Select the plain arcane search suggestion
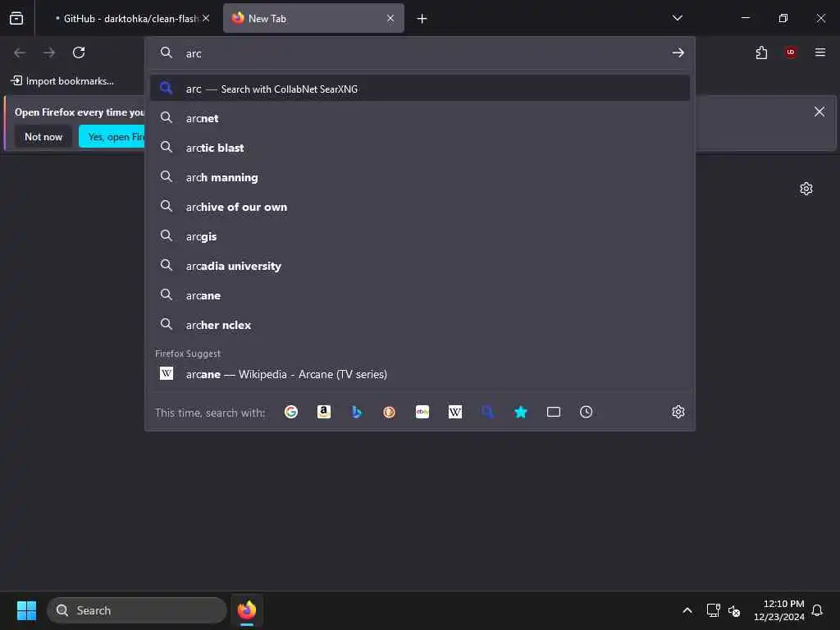 pyautogui.click(x=420, y=295)
